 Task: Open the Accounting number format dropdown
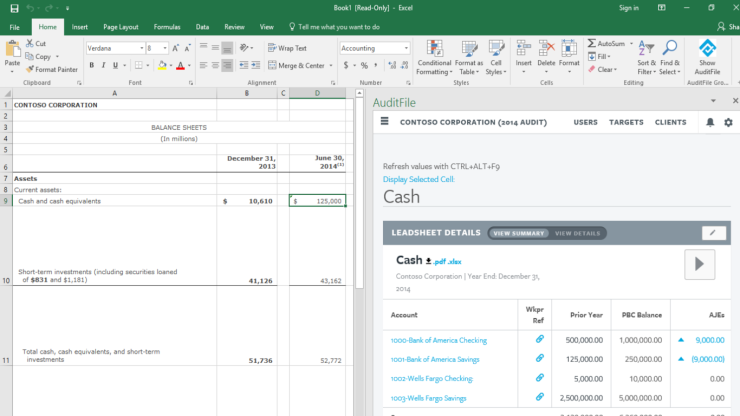pyautogui.click(x=406, y=48)
